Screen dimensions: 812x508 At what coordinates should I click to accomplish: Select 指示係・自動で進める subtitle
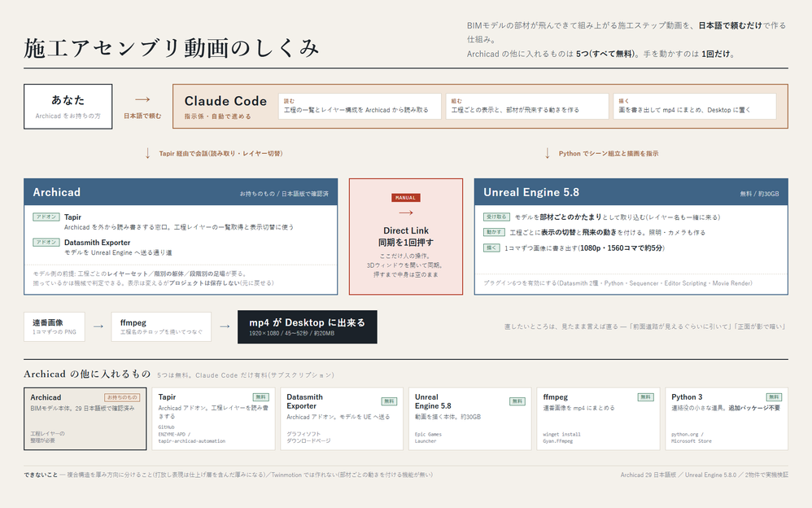point(217,116)
